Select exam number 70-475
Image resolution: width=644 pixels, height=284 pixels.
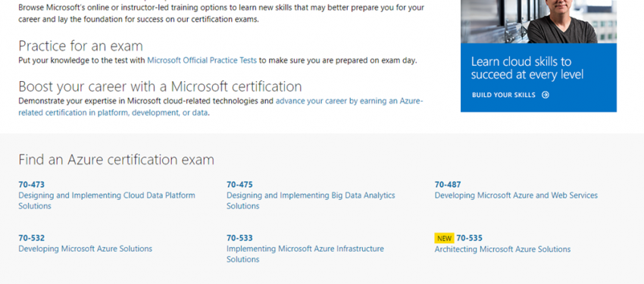pyautogui.click(x=239, y=185)
